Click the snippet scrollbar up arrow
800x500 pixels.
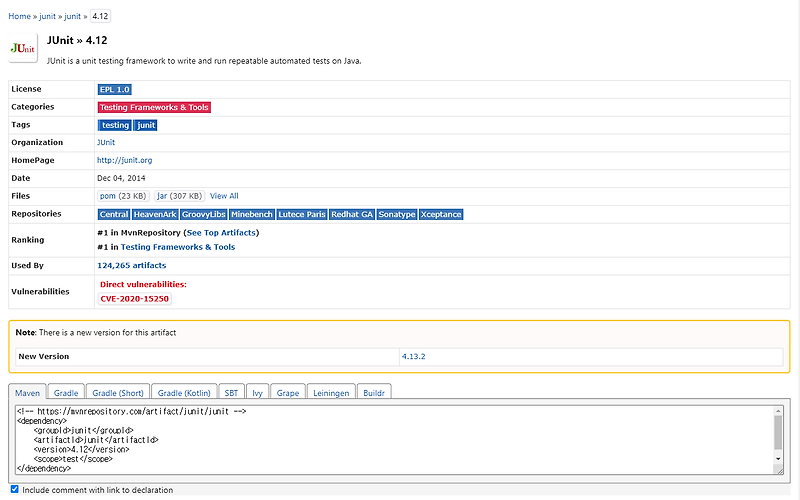[778, 411]
